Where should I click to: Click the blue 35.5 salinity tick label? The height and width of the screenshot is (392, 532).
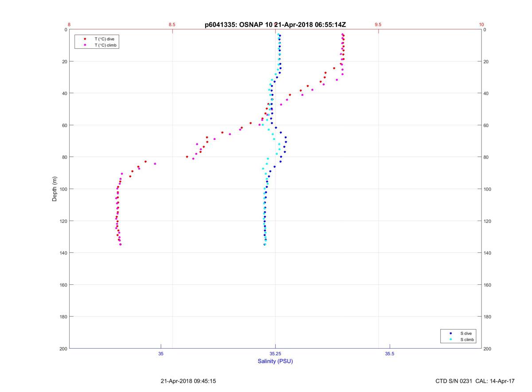pyautogui.click(x=390, y=353)
